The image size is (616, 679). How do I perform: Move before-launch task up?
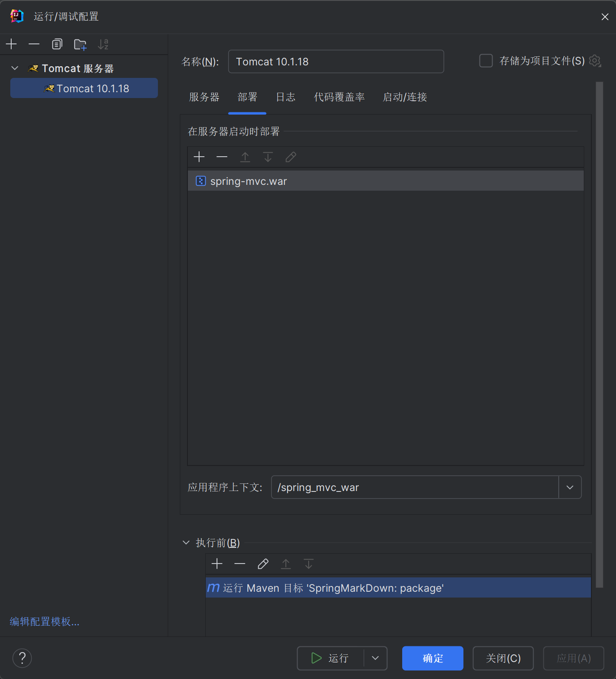[x=286, y=564]
